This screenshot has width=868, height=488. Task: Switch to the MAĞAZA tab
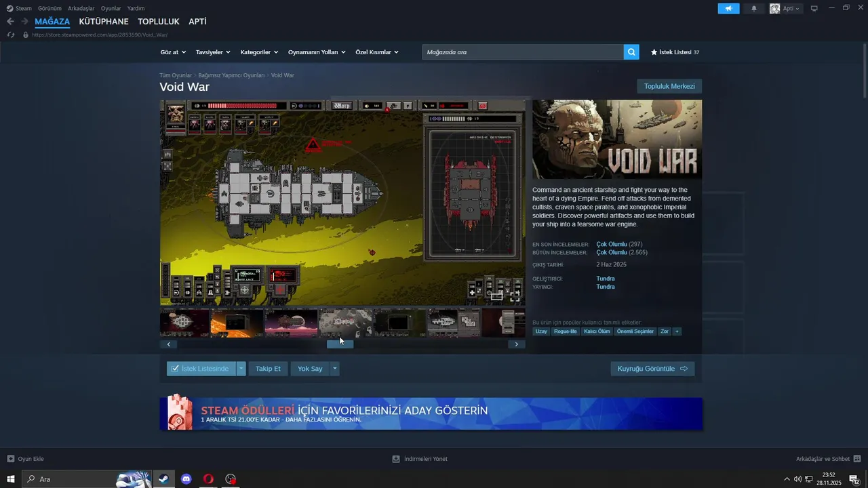(x=52, y=22)
